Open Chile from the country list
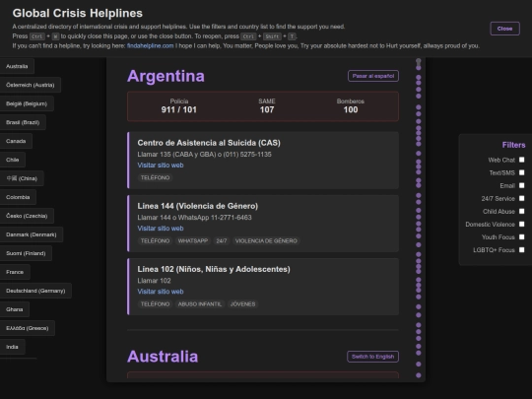This screenshot has width=532, height=399. point(13,160)
